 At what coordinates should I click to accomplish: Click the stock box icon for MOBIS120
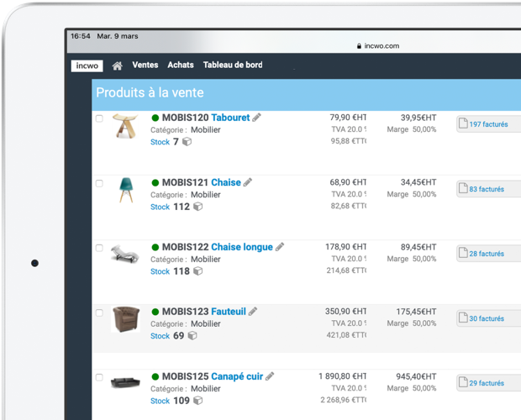pyautogui.click(x=187, y=142)
